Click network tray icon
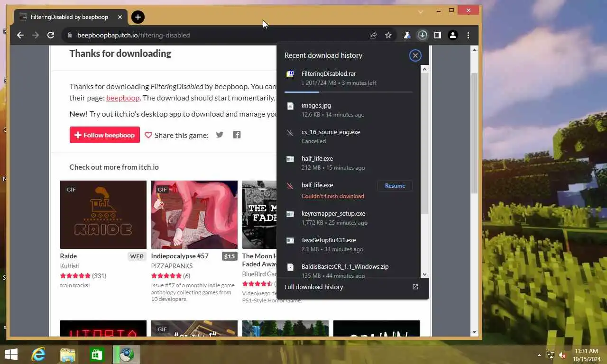Screen dimensions: 607x364 tap(551, 355)
